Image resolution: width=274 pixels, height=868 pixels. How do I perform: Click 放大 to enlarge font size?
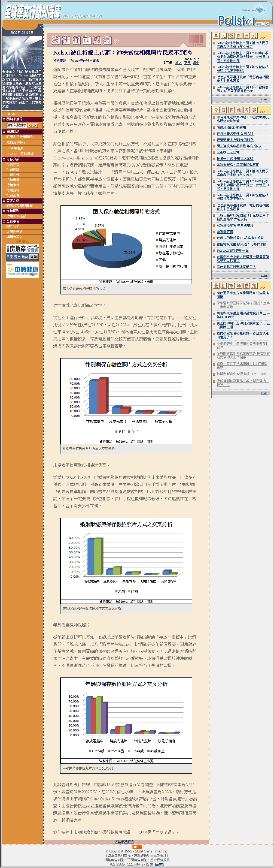178,63
